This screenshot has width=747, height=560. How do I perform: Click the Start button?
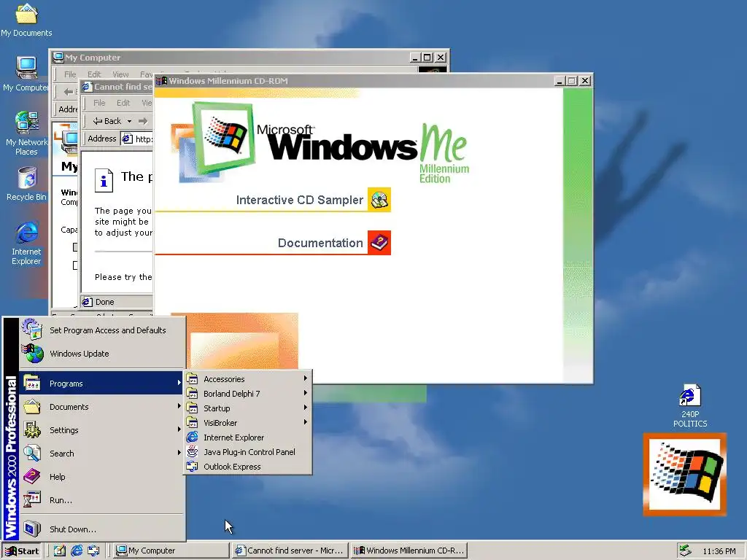coord(22,551)
